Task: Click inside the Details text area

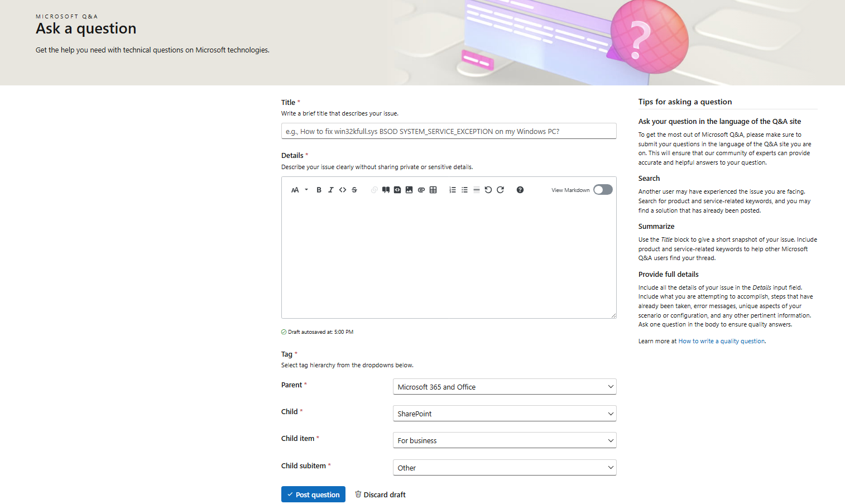Action: (449, 258)
